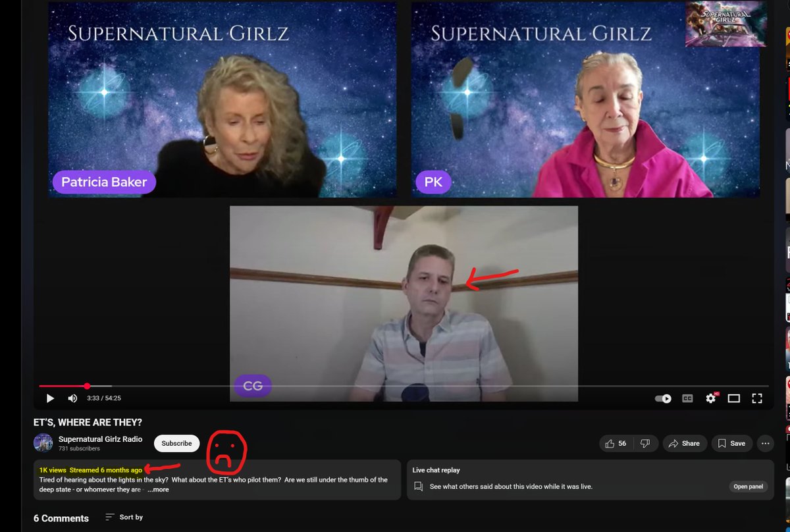The width and height of the screenshot is (790, 532).
Task: Subscribe to Supernatural Girlz Radio
Action: point(177,443)
